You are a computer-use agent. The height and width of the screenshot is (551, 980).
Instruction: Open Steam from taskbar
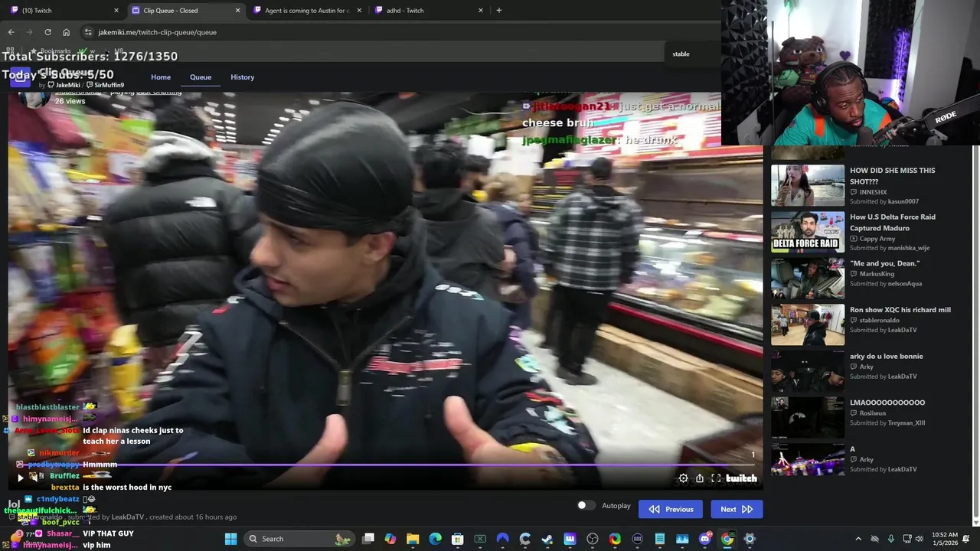pyautogui.click(x=547, y=539)
